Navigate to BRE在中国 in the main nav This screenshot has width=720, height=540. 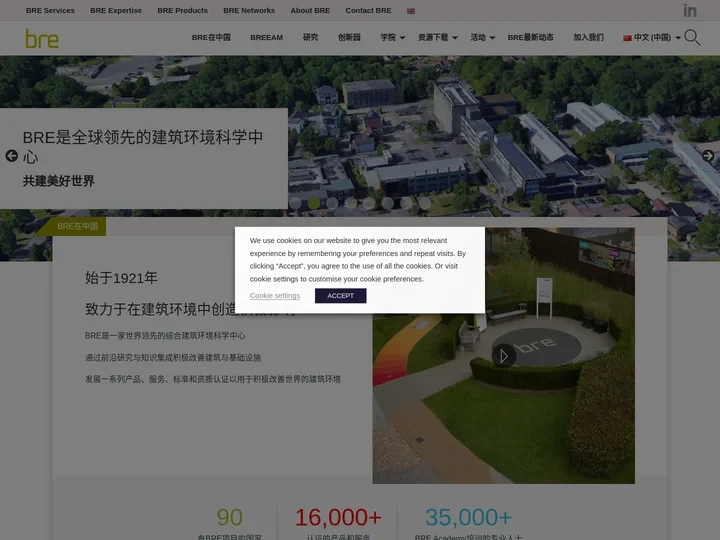(211, 38)
